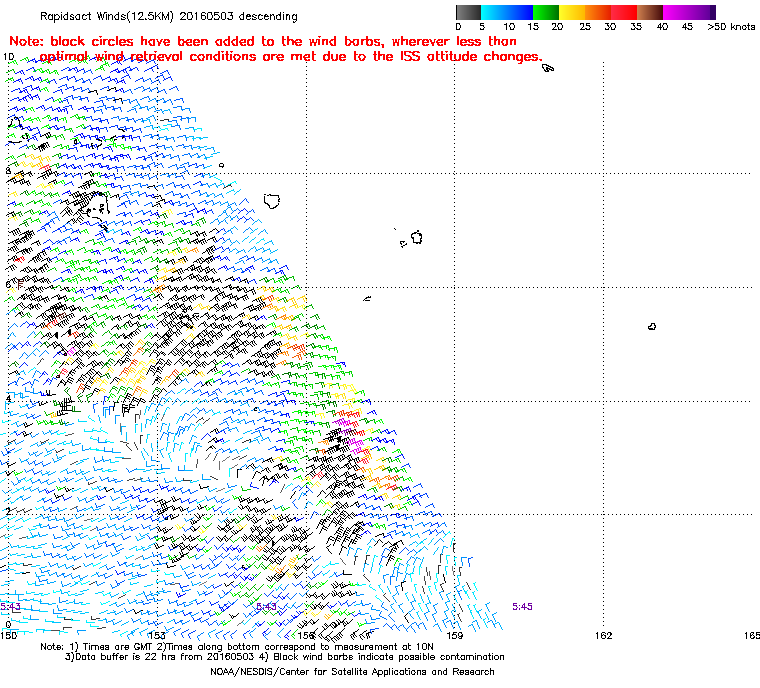Click the '150' longitude axis label
760x688 pixels.
pos(8,635)
